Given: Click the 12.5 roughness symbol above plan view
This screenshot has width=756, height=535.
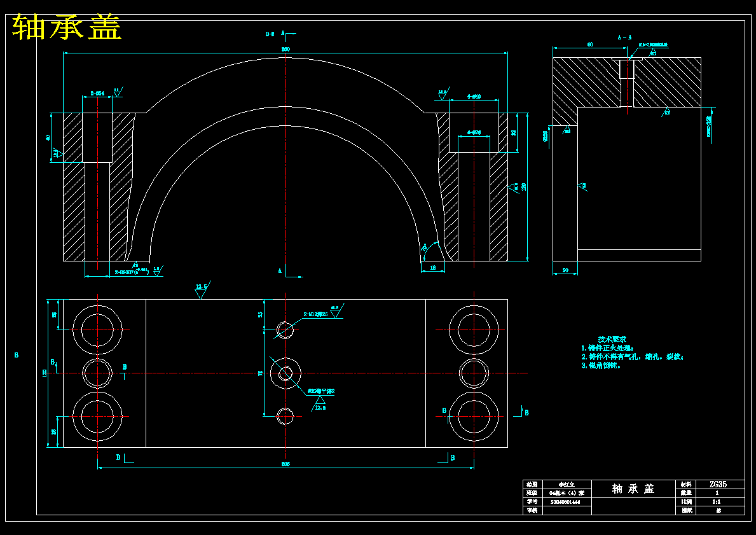Looking at the screenshot, I should tap(202, 291).
